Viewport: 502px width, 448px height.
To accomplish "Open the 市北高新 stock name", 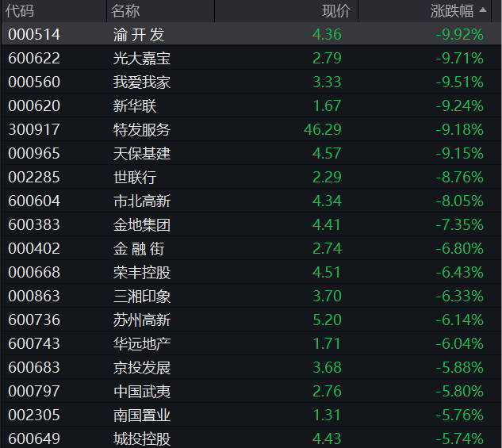I will click(142, 201).
